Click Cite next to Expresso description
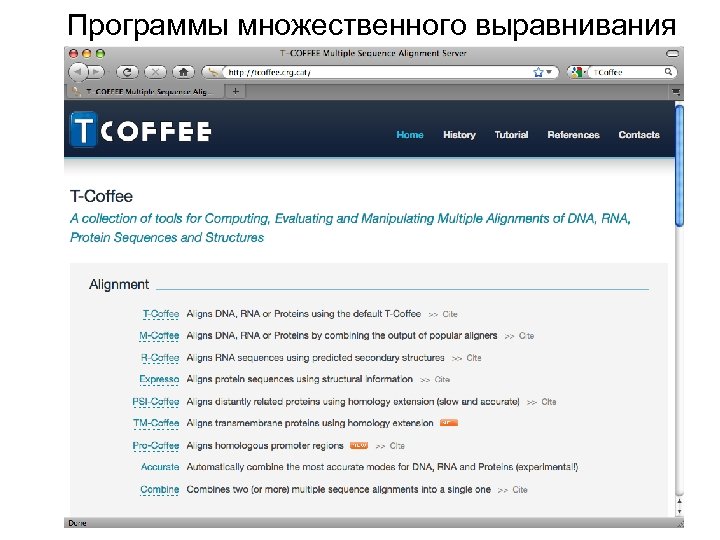The image size is (720, 540). [442, 379]
